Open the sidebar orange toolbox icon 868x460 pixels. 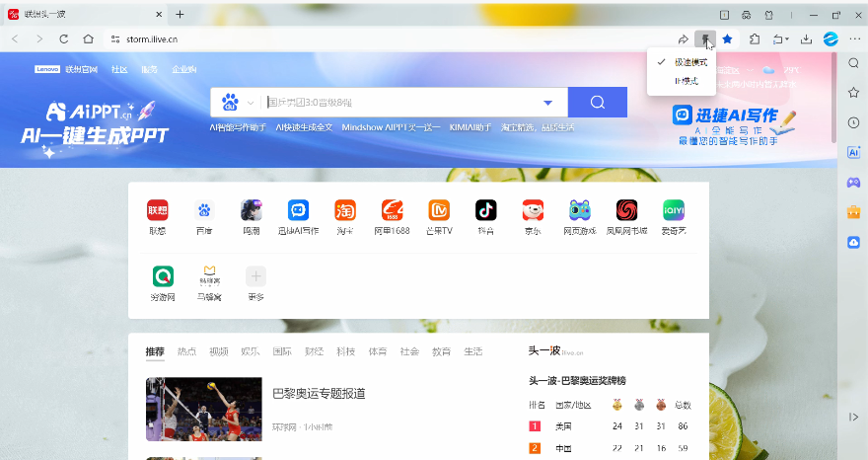[x=853, y=211]
